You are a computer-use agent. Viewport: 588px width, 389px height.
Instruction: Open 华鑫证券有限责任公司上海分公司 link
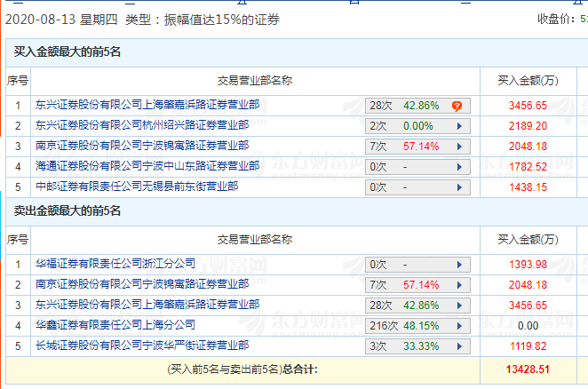(x=115, y=325)
